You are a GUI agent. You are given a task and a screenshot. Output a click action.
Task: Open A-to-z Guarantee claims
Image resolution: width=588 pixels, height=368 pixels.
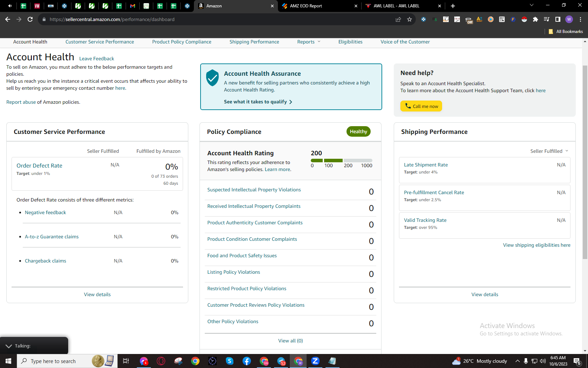coord(52,237)
